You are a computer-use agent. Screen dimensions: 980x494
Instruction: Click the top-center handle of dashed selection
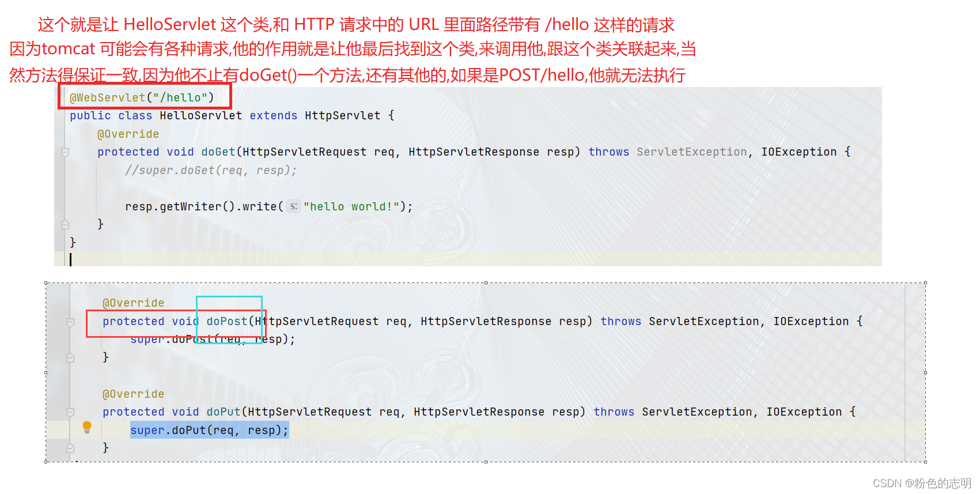486,282
